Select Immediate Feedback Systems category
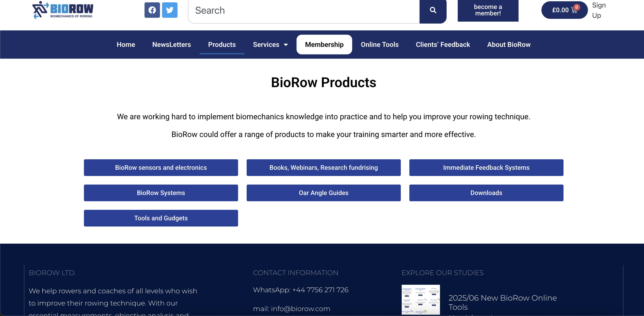The width and height of the screenshot is (644, 316). [x=486, y=167]
